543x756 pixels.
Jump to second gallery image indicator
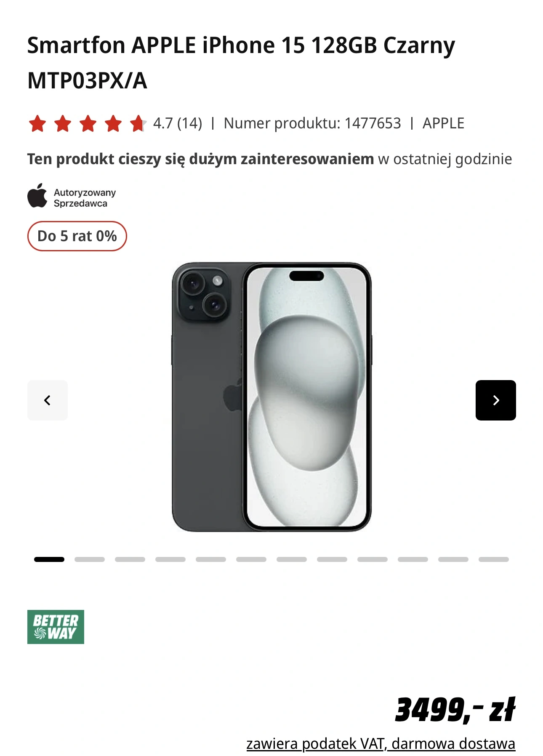(90, 559)
